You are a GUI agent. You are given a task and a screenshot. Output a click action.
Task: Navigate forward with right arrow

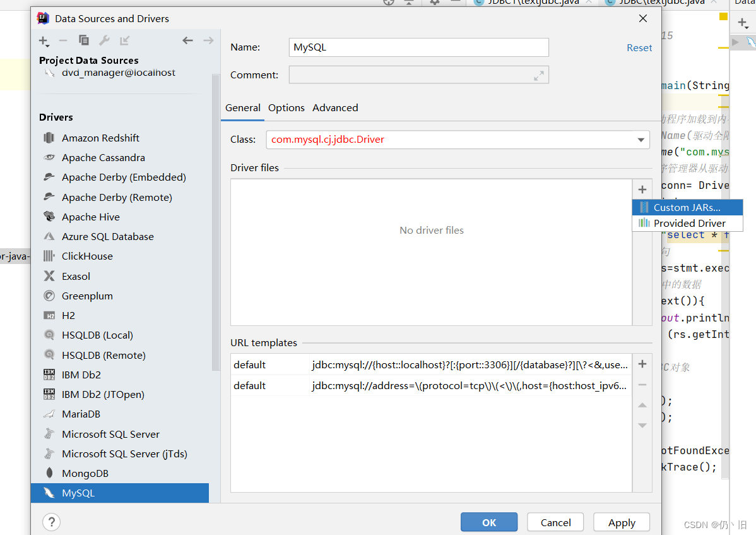[x=208, y=40]
